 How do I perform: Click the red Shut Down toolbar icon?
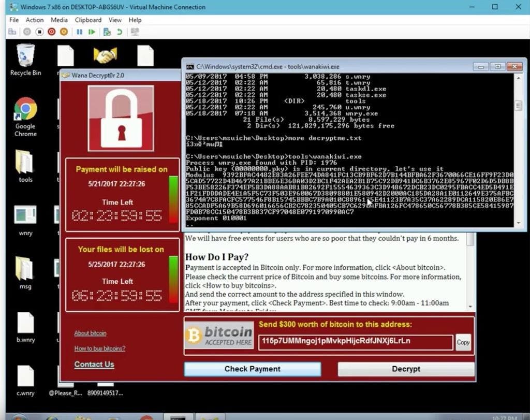pos(51,32)
